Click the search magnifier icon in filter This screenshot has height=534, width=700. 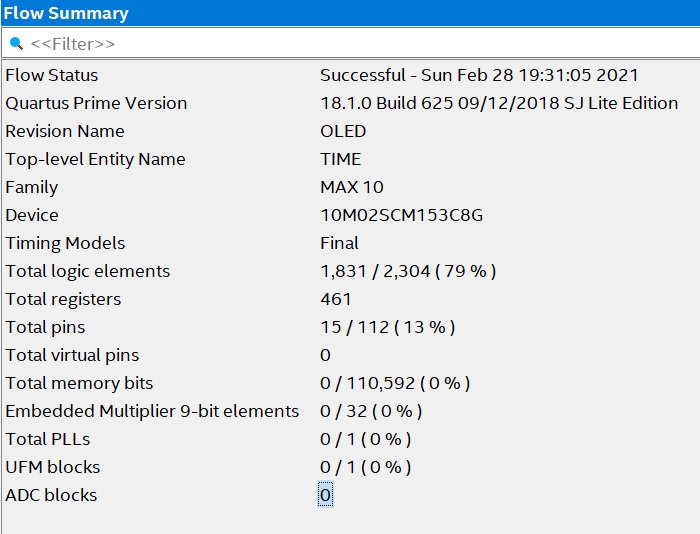click(16, 44)
